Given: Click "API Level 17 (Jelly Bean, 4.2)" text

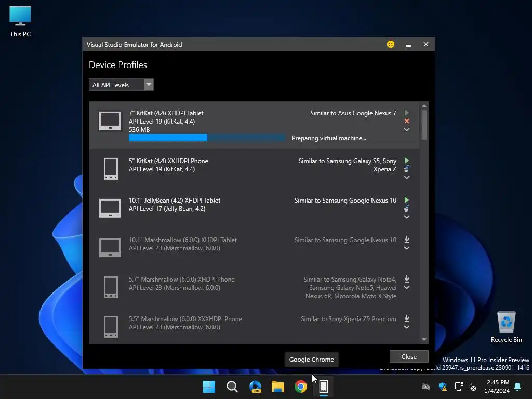Looking at the screenshot, I should tap(167, 209).
